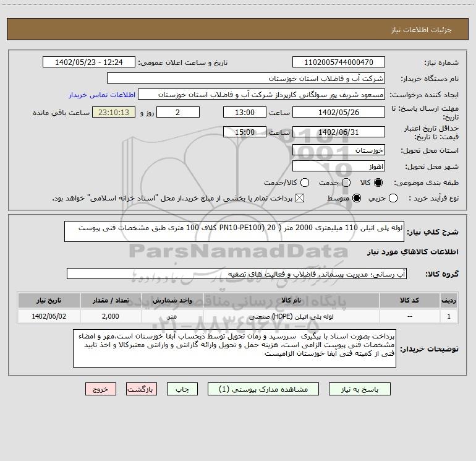Click the واحد شمارش column header

click(172, 301)
